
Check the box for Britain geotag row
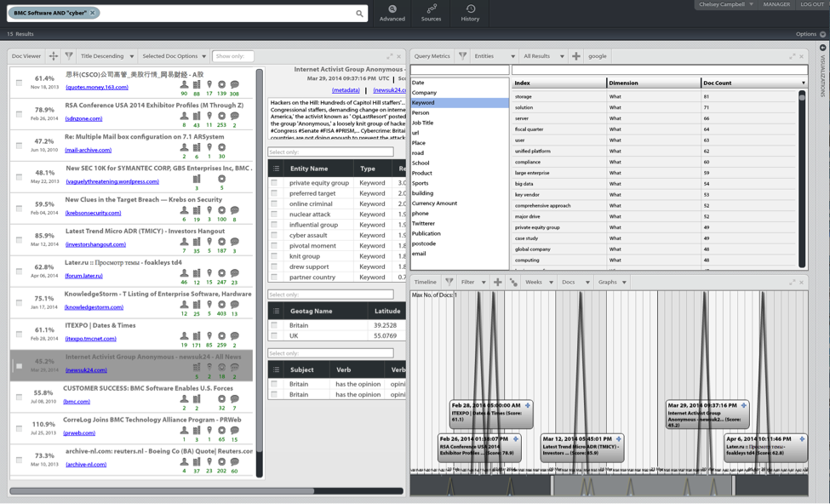pos(274,325)
